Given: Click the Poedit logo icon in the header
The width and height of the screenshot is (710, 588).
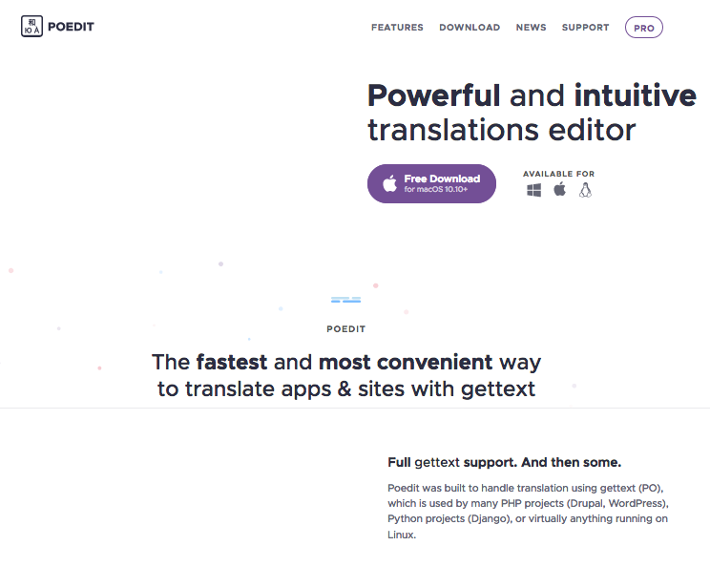Looking at the screenshot, I should [31, 27].
